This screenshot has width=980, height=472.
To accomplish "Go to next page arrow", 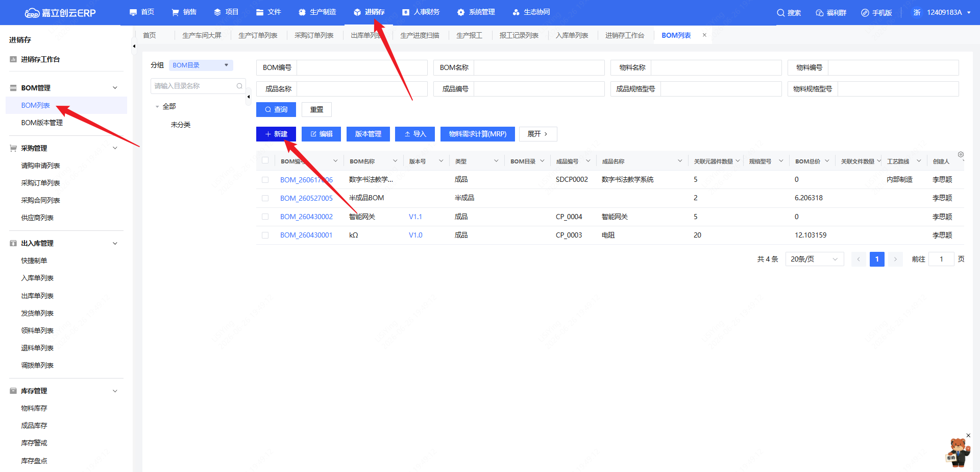I will 895,259.
